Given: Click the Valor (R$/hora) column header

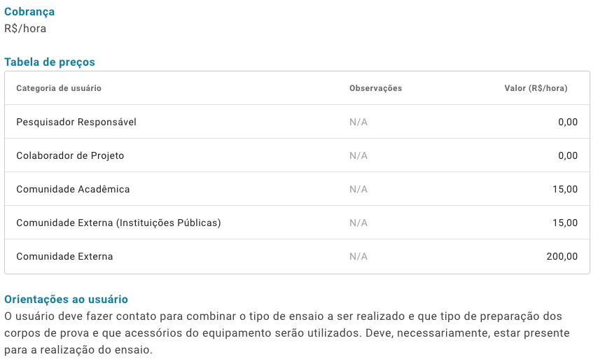Looking at the screenshot, I should (x=536, y=88).
